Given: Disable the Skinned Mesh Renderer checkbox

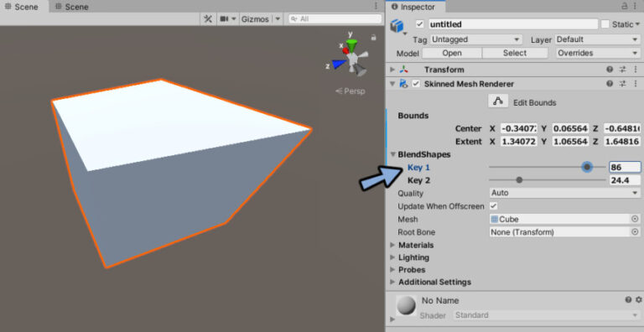Looking at the screenshot, I should (x=416, y=84).
